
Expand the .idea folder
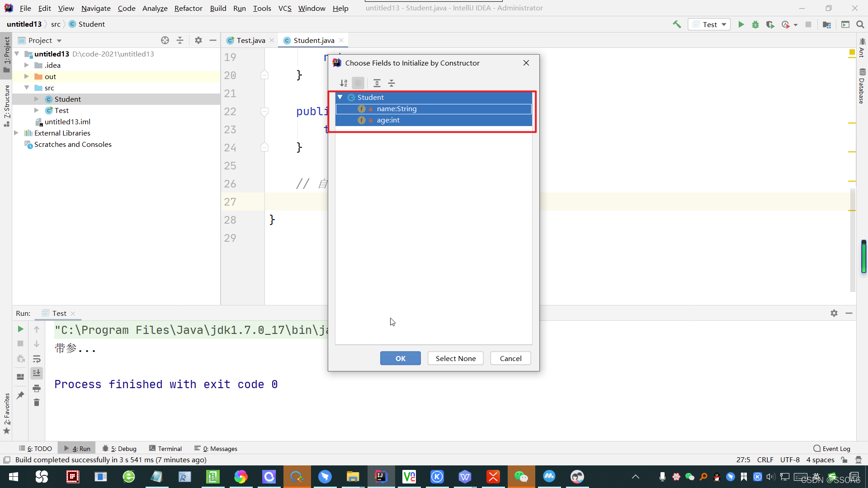point(26,65)
